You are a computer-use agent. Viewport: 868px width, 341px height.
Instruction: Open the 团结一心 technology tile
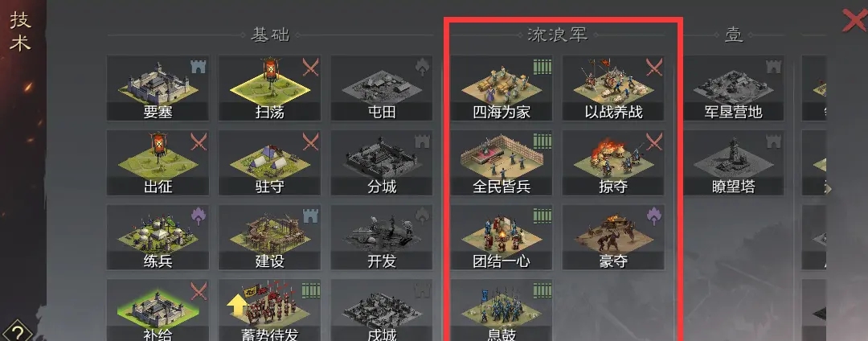click(502, 237)
